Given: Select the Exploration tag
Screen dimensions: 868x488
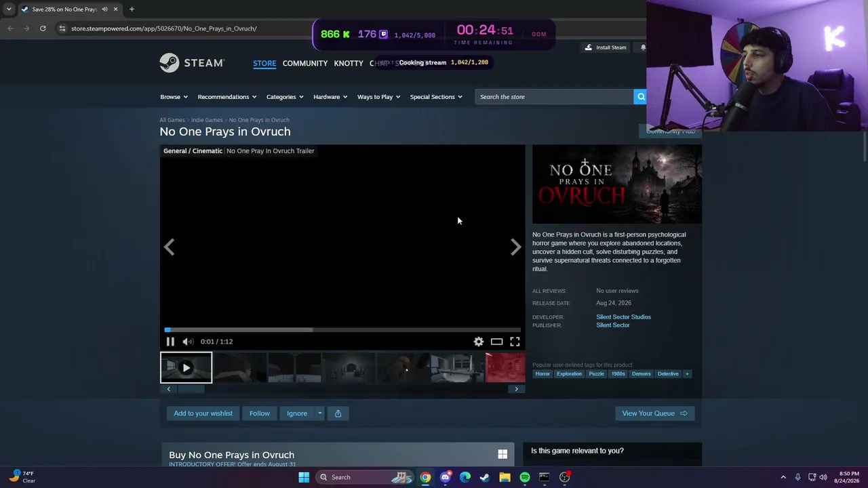Looking at the screenshot, I should pyautogui.click(x=569, y=373).
